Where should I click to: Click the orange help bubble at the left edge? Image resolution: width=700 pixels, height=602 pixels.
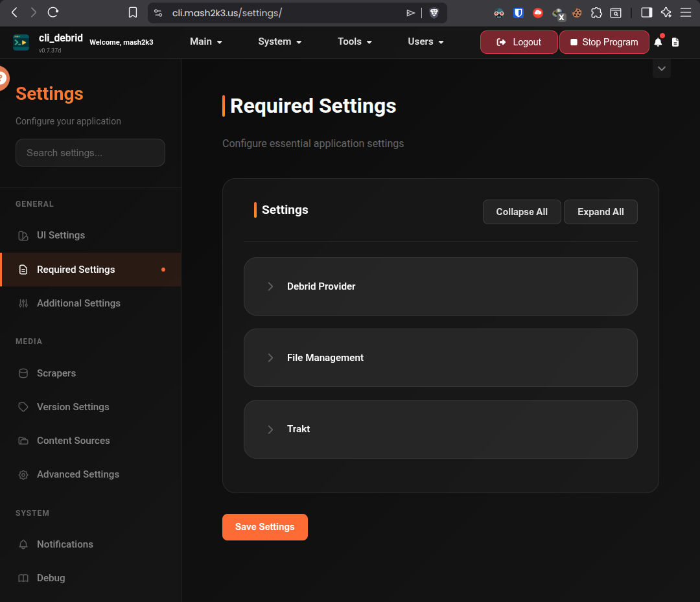click(x=3, y=78)
